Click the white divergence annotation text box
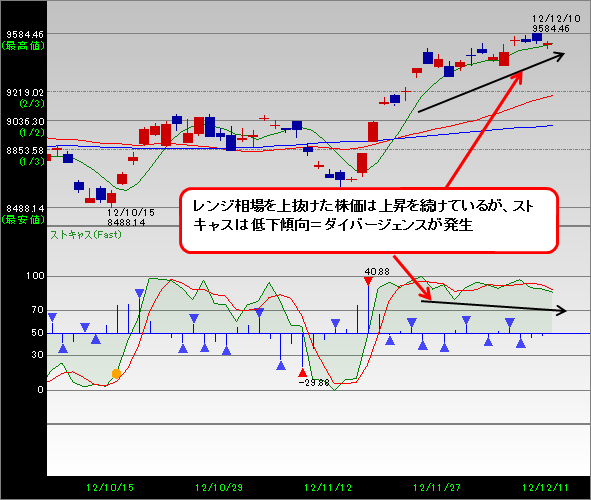The width and height of the screenshot is (591, 500). click(369, 220)
